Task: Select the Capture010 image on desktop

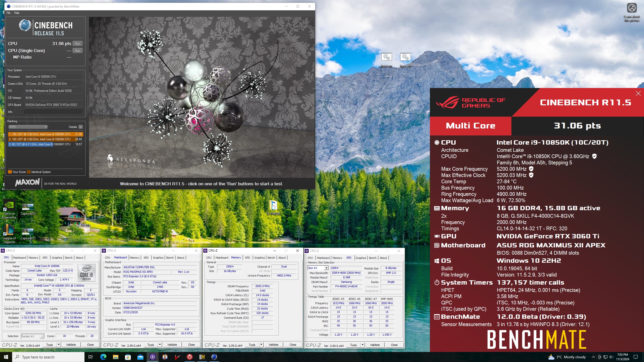Action: [x=28, y=209]
